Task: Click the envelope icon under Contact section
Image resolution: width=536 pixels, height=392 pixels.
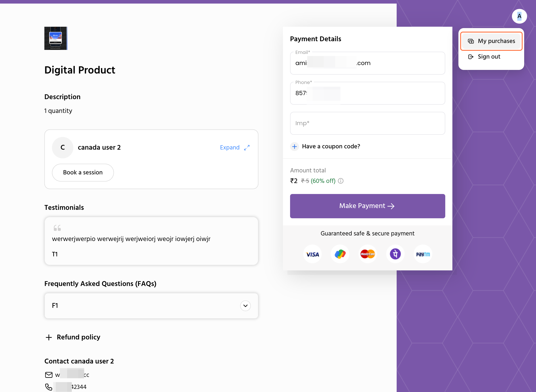Action: 49,375
